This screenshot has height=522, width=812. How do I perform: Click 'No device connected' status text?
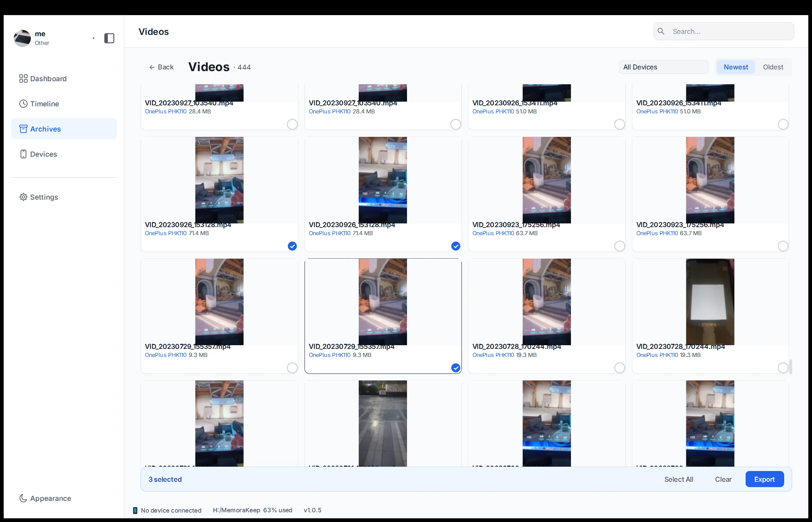(171, 510)
